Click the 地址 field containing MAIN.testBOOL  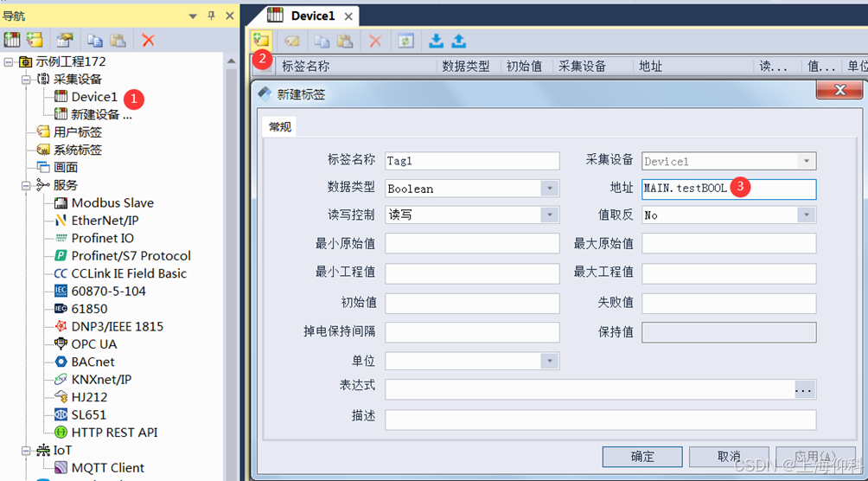tap(729, 189)
